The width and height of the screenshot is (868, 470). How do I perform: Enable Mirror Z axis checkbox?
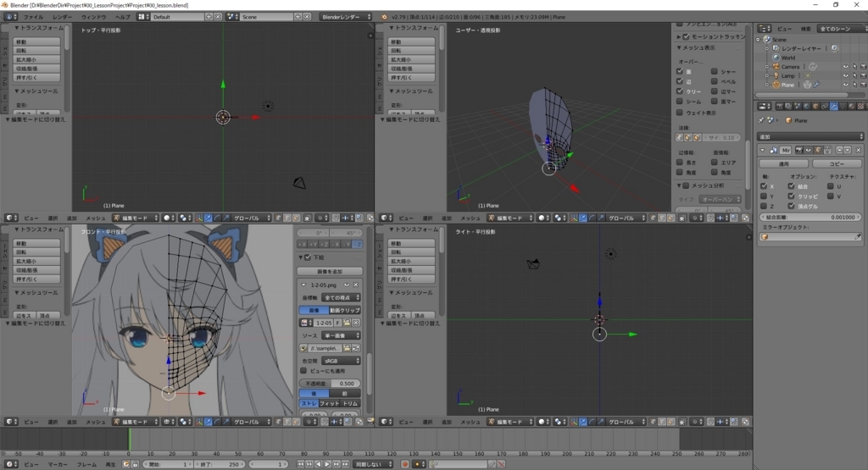(764, 206)
